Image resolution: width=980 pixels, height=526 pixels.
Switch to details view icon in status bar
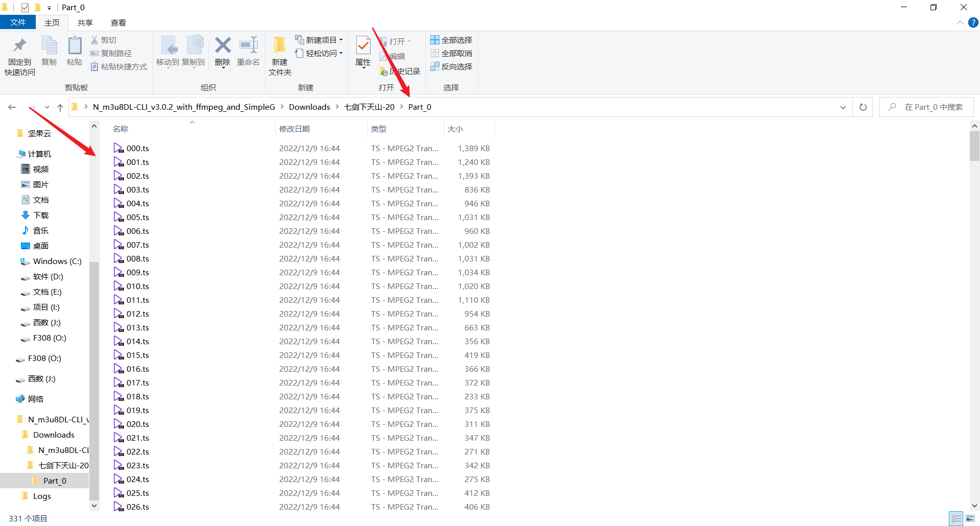[x=957, y=518]
